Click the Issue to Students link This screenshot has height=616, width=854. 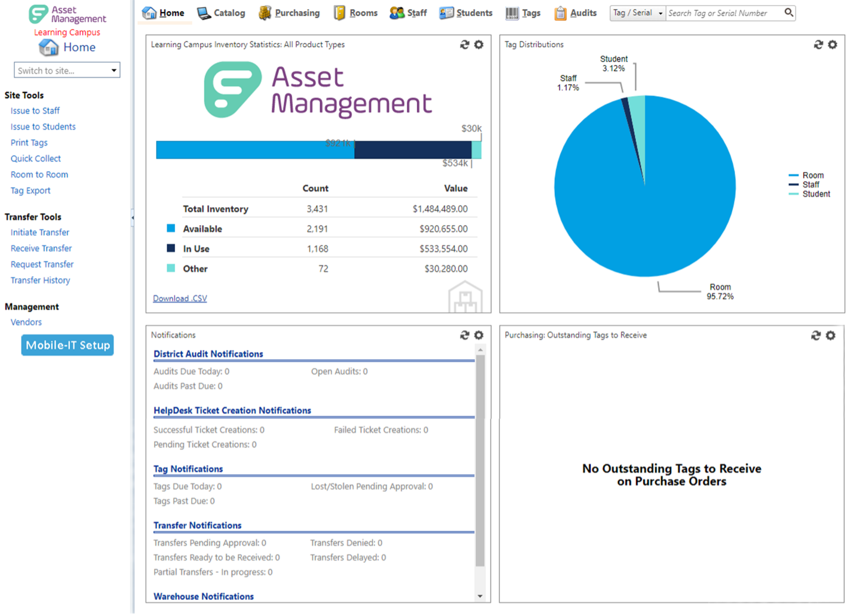(x=43, y=127)
